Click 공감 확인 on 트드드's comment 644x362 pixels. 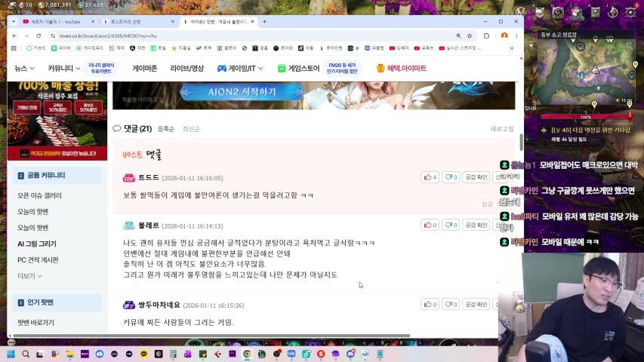click(476, 177)
